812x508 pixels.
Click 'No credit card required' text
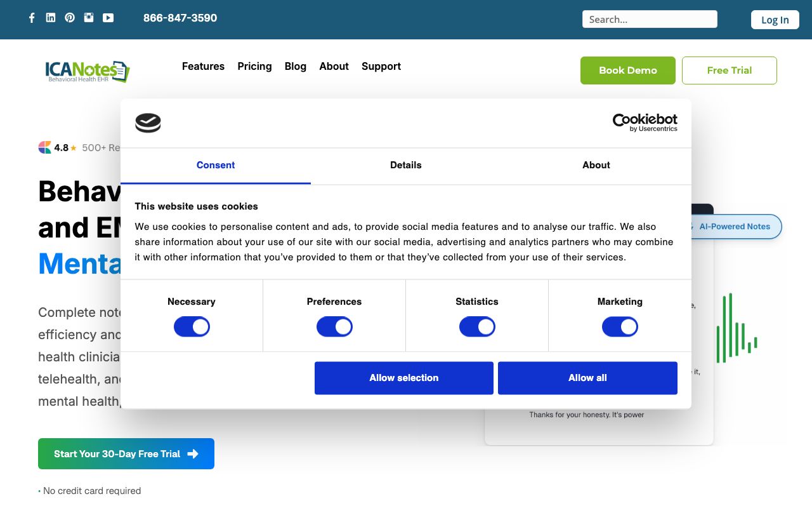point(92,491)
